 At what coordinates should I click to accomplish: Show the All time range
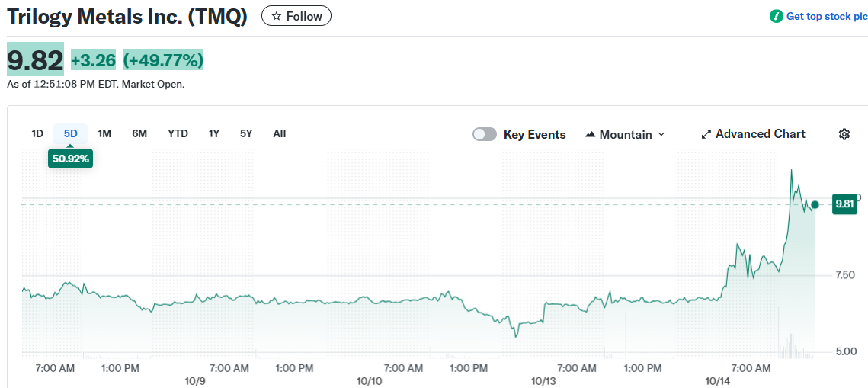point(280,133)
